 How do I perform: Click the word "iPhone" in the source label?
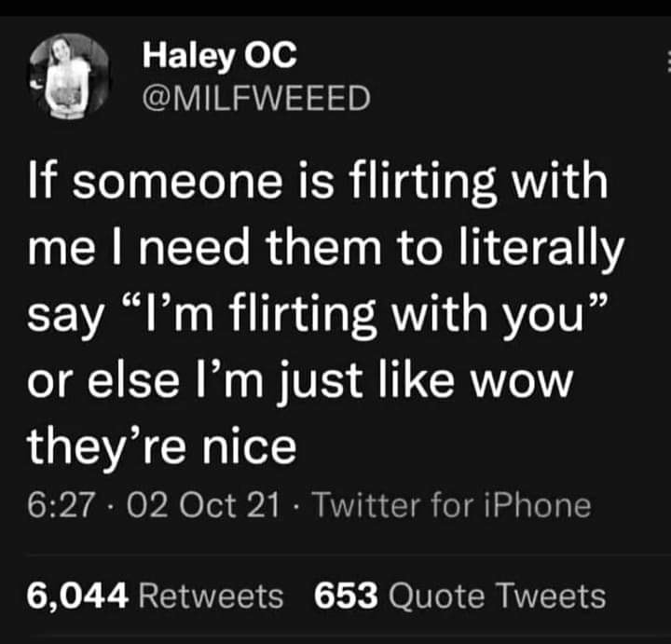tap(546, 505)
